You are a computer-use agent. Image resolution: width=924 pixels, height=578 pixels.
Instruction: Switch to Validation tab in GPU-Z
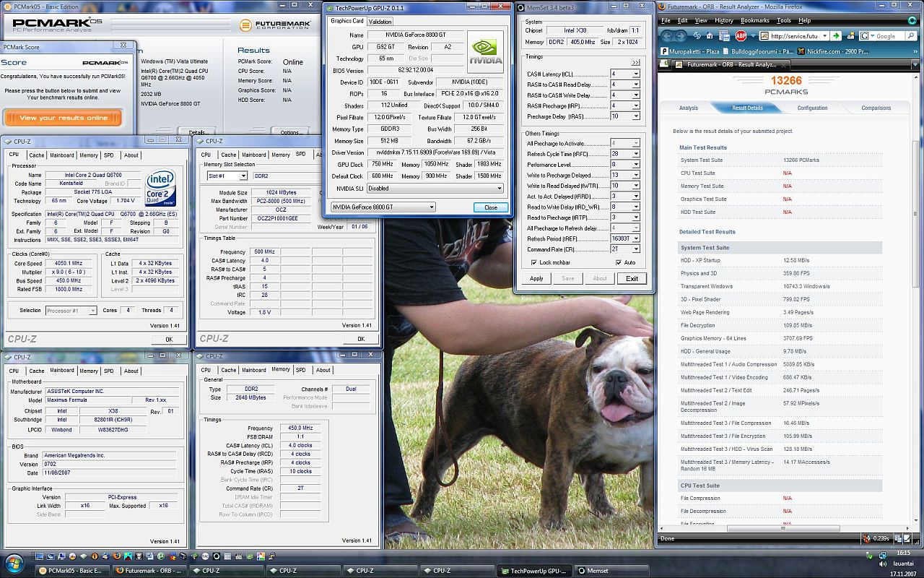click(x=380, y=22)
